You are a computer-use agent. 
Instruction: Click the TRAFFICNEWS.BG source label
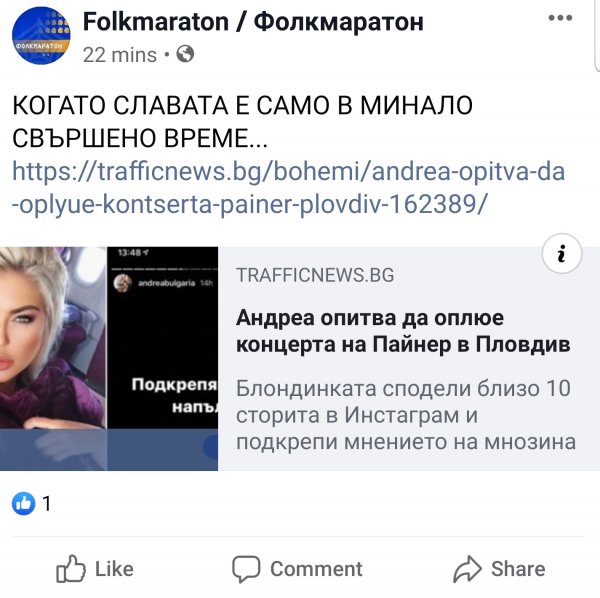click(315, 275)
